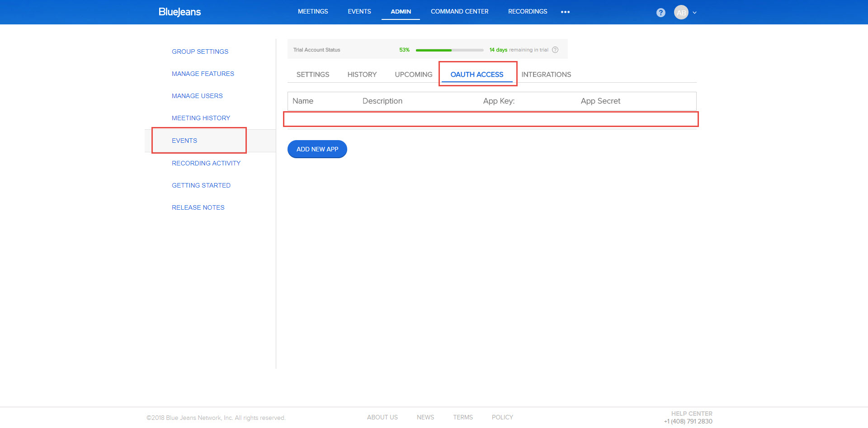Click the Trial Account Status label
This screenshot has height=428, width=868.
316,50
